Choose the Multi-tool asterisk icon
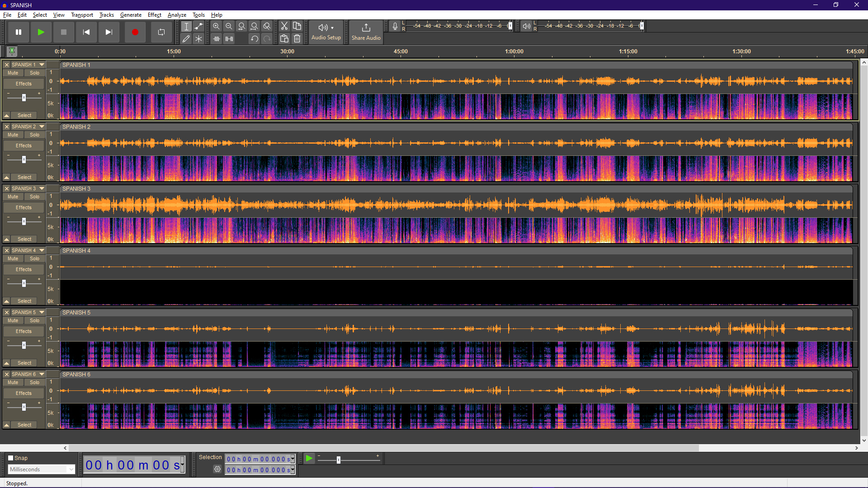The image size is (868, 488). (199, 39)
